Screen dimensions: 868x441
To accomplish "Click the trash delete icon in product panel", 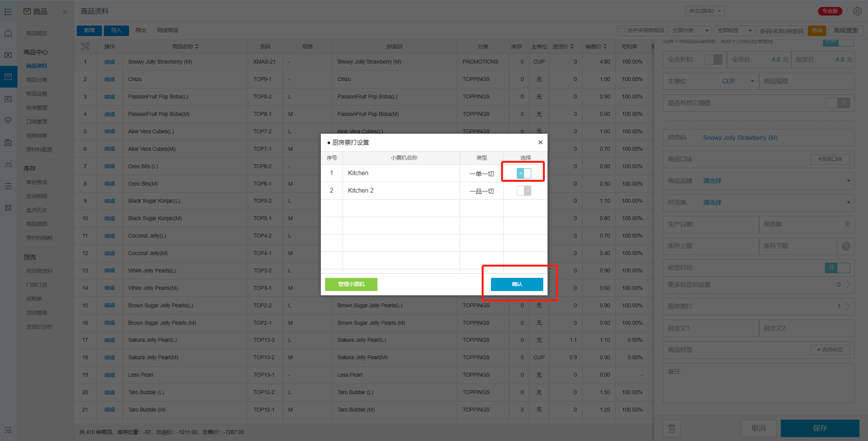I will tap(672, 428).
